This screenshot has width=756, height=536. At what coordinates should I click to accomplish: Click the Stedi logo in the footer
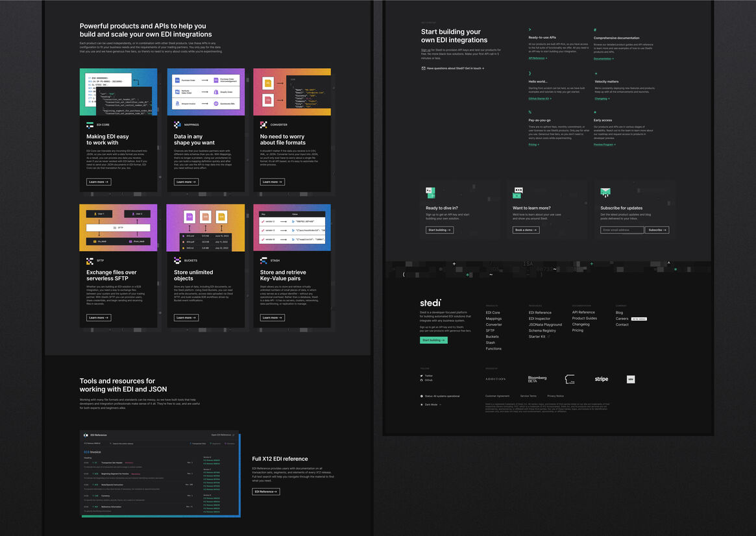tap(431, 302)
